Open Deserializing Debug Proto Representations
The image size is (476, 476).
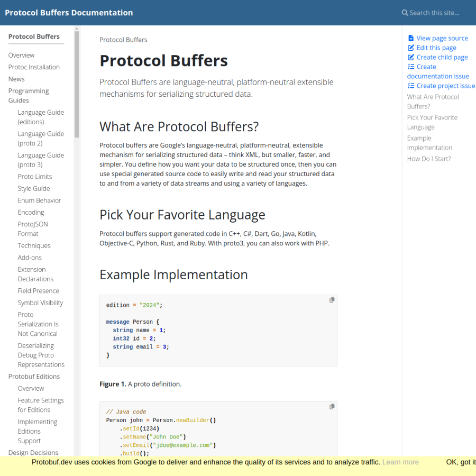pos(41,355)
